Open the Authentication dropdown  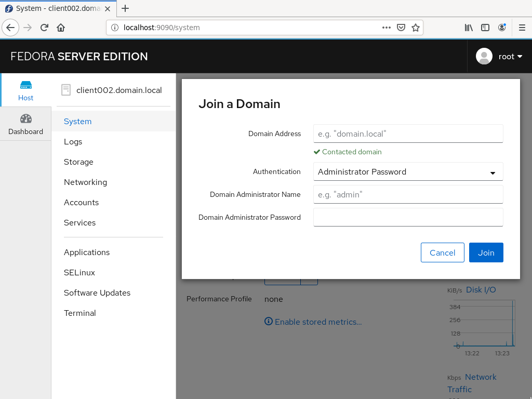[x=408, y=171]
